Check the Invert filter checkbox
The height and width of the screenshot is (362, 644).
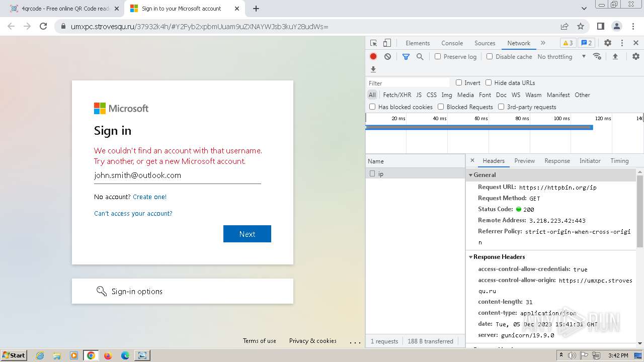(x=459, y=82)
